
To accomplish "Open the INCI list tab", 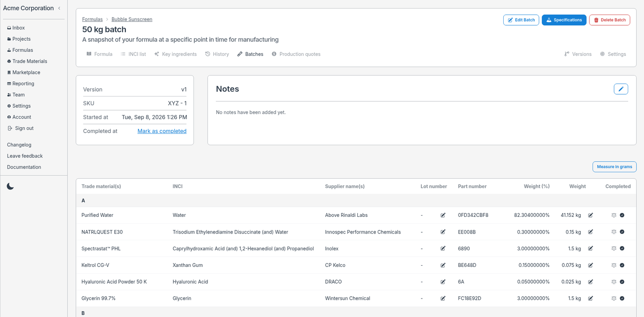I will [133, 54].
